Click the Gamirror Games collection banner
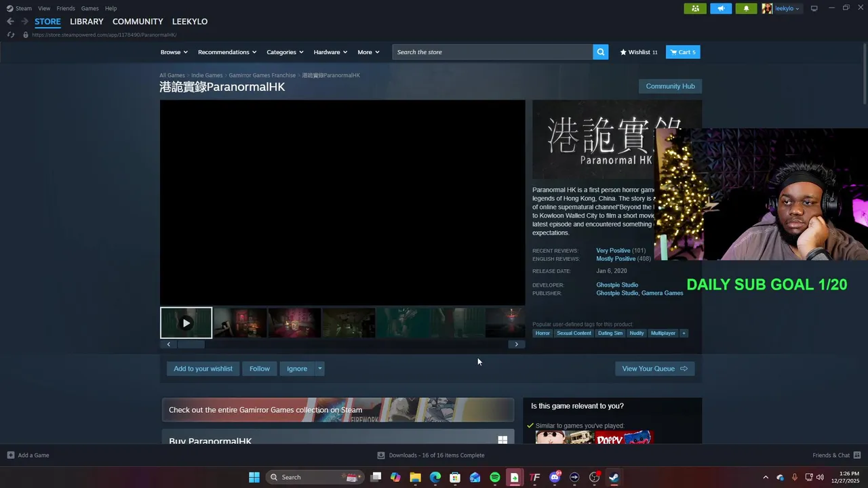Image resolution: width=868 pixels, height=488 pixels. (338, 410)
